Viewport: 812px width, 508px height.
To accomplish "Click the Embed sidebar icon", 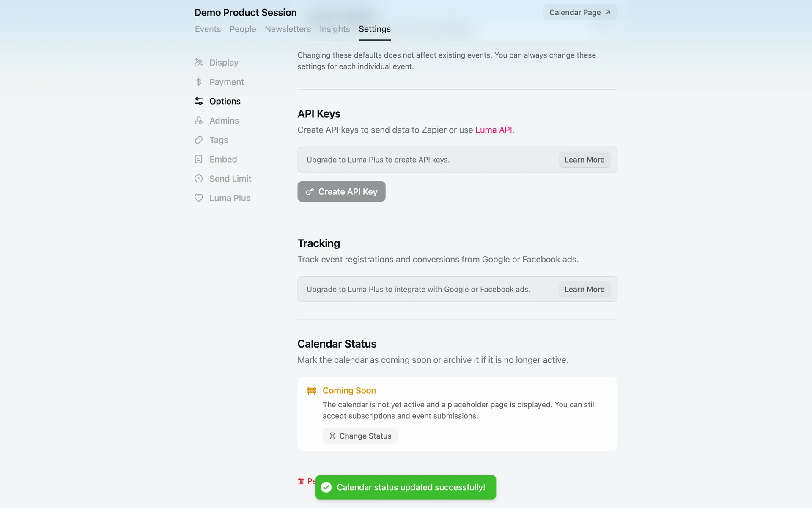I will point(198,159).
